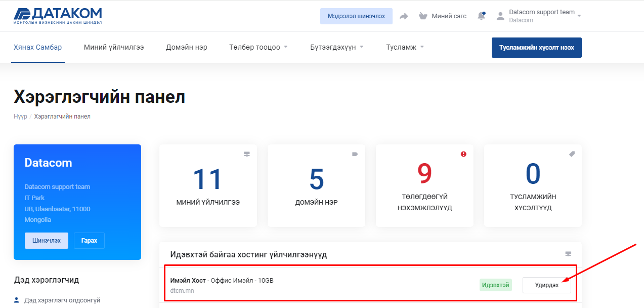This screenshot has width=644, height=308.
Task: Click the share arrow icon in header
Action: 404,16
